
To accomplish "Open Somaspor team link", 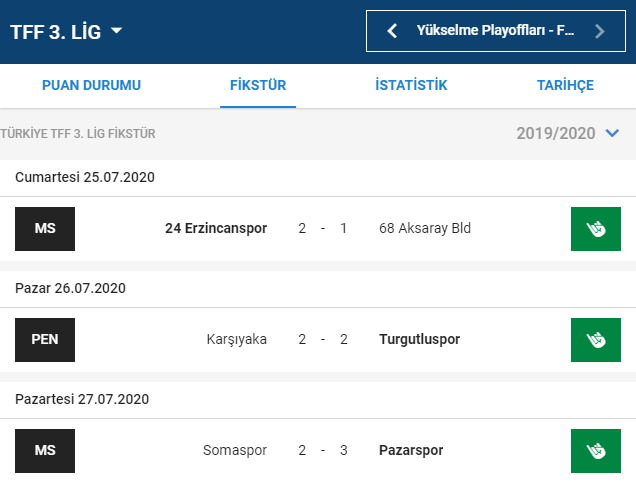I will click(235, 450).
